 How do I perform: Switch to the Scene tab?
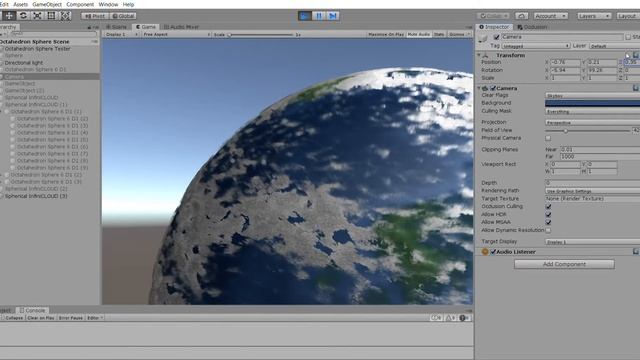pos(117,27)
